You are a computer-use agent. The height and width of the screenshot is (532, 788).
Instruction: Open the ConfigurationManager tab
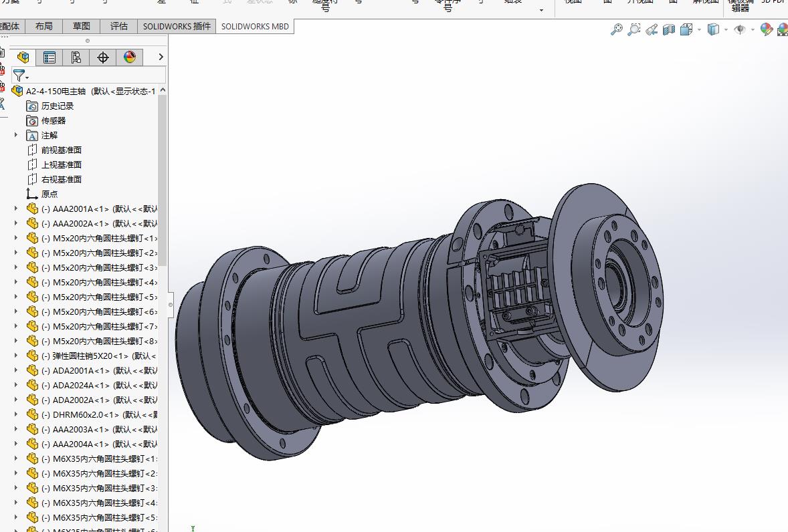[x=76, y=57]
